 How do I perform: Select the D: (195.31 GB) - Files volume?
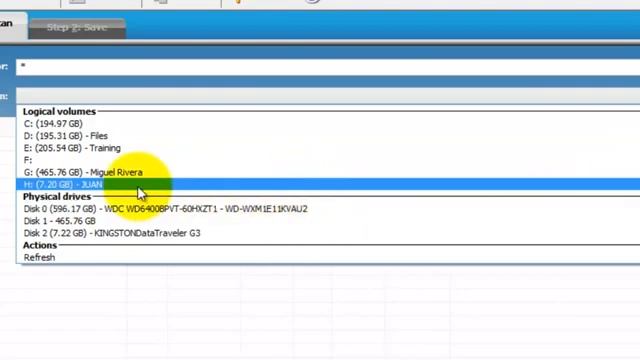(328, 136)
